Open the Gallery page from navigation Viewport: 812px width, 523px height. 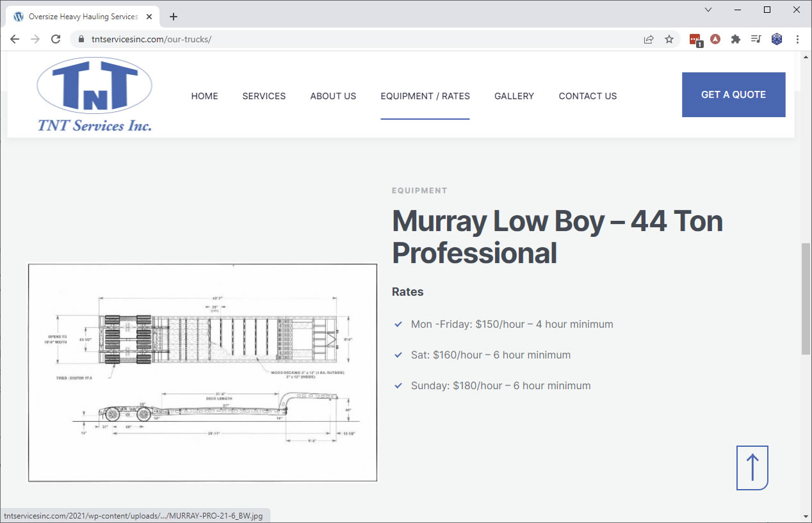(514, 96)
